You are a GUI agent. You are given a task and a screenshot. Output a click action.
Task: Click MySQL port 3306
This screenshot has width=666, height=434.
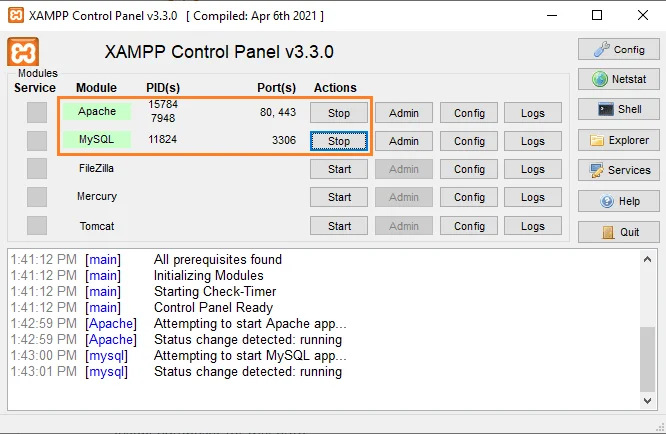tap(284, 140)
